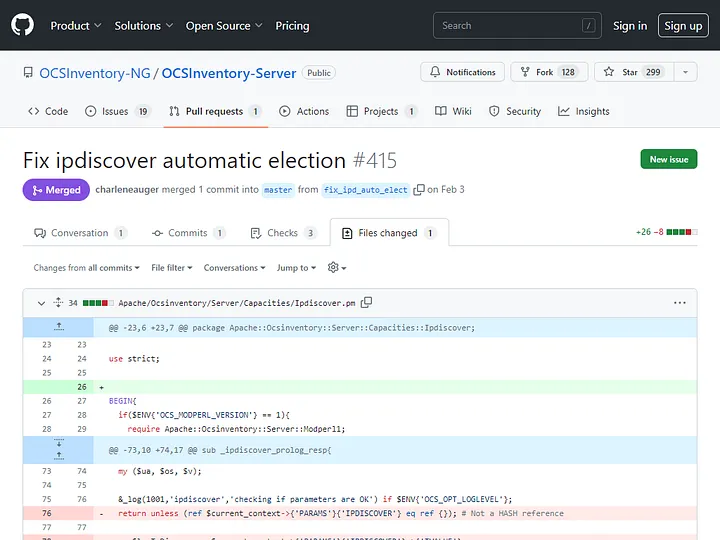Click the Sign up button
Viewport: 720px width, 540px height.
pyautogui.click(x=683, y=26)
